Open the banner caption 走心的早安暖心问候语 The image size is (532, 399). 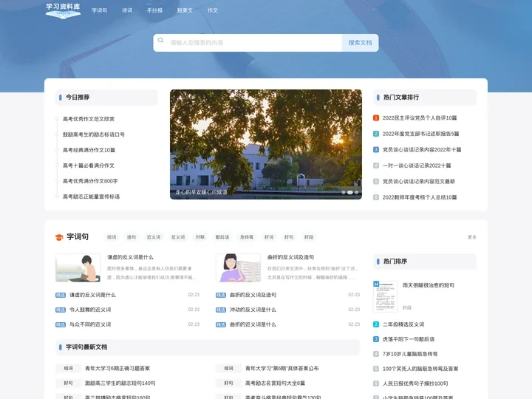click(x=201, y=192)
